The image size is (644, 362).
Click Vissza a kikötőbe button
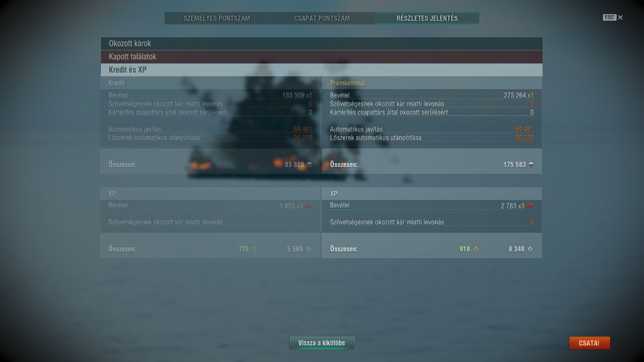[x=322, y=343]
